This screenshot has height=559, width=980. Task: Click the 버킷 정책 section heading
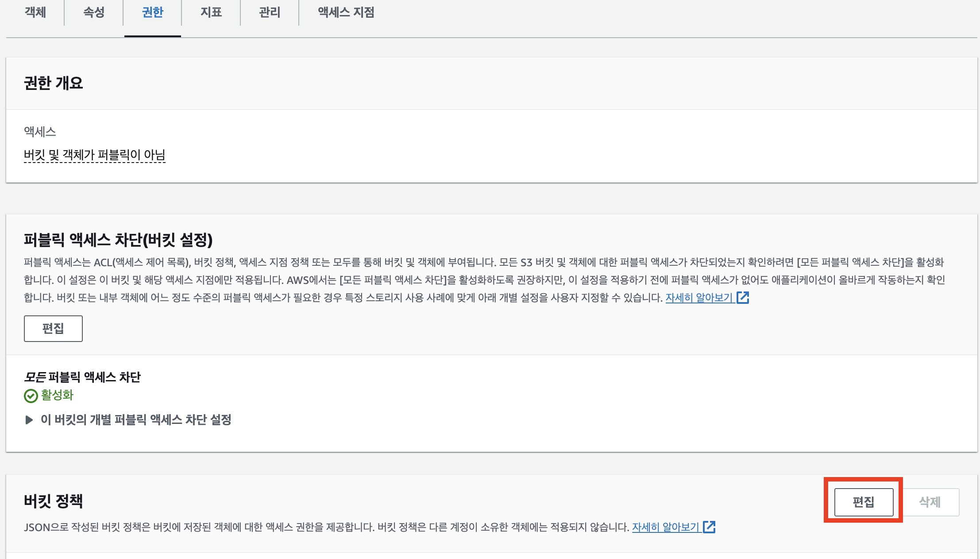coord(54,501)
